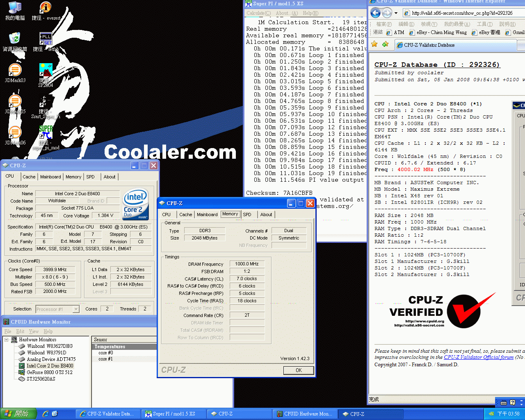The width and height of the screenshot is (525, 420).
Task: Open Calculate menu in Super PI
Action: pyautogui.click(x=258, y=13)
